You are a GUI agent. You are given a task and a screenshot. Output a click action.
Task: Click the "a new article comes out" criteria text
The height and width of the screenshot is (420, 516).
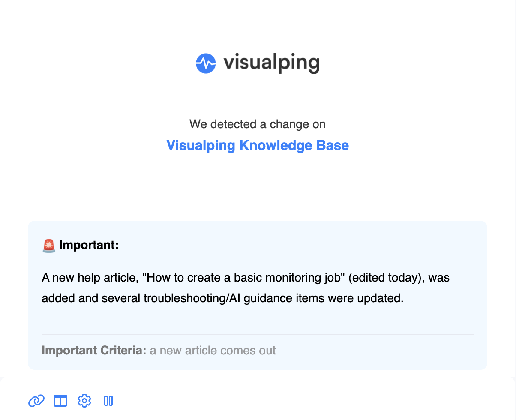click(x=213, y=350)
